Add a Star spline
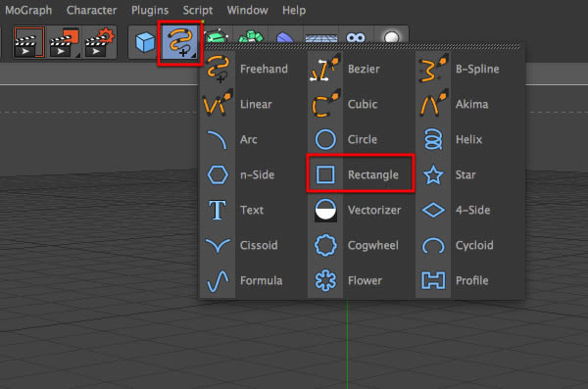Image resolution: width=588 pixels, height=389 pixels. tap(469, 174)
